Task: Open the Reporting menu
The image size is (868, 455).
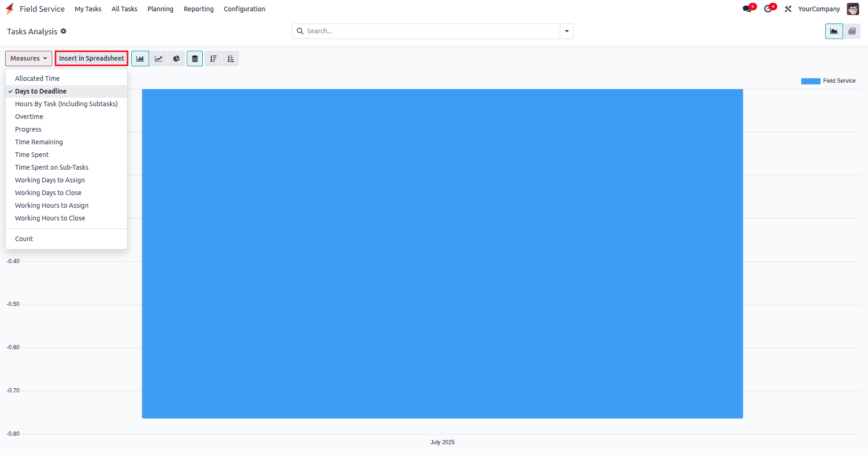Action: 199,9
